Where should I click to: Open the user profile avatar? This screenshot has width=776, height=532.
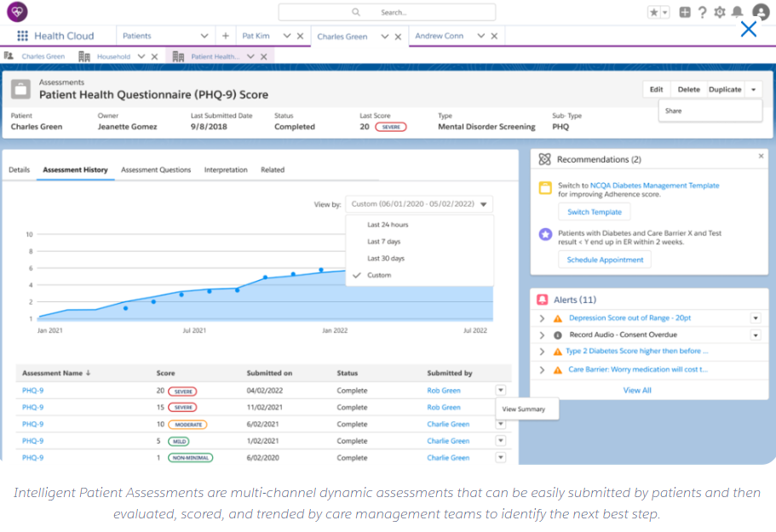pos(760,12)
